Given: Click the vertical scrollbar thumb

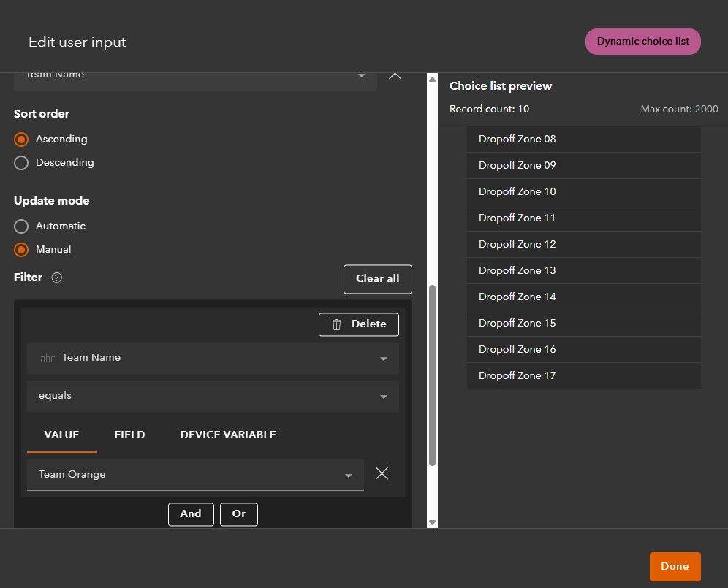Looking at the screenshot, I should (432, 375).
